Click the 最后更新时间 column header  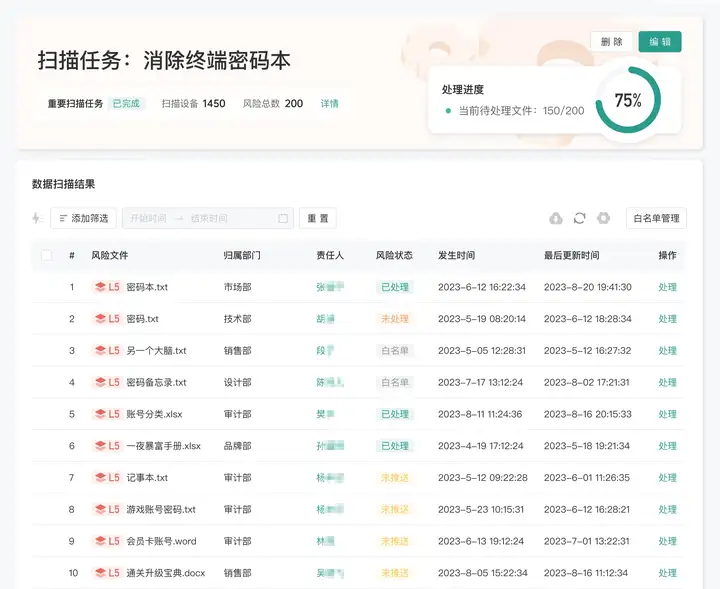[x=572, y=255]
